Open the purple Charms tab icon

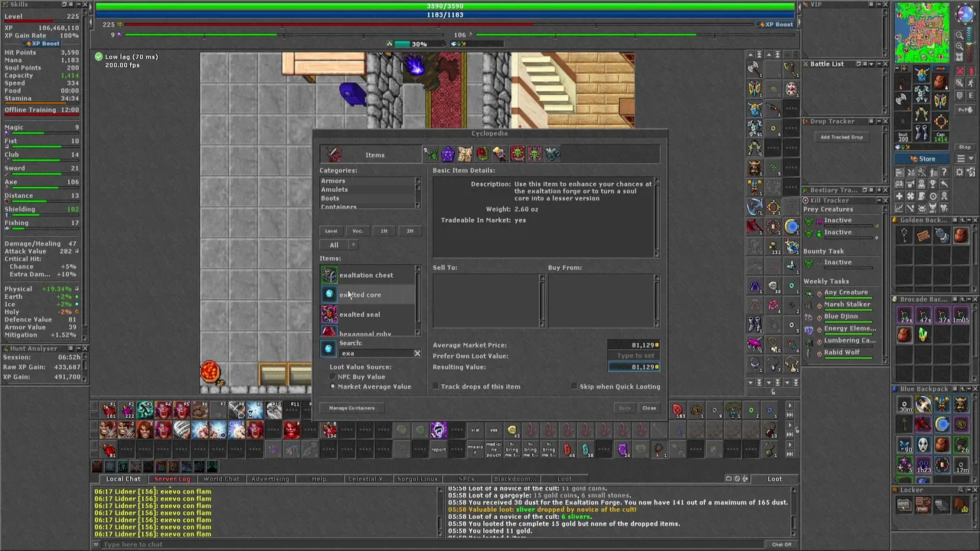tap(448, 155)
